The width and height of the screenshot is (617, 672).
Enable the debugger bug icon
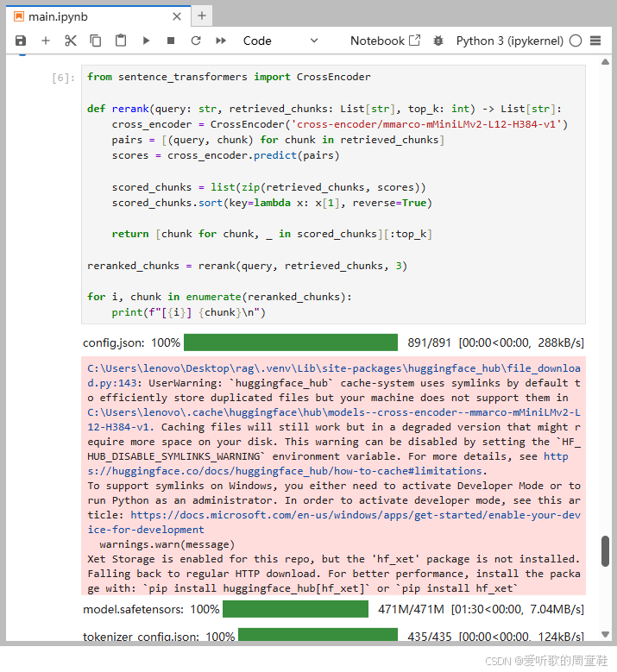pos(438,41)
